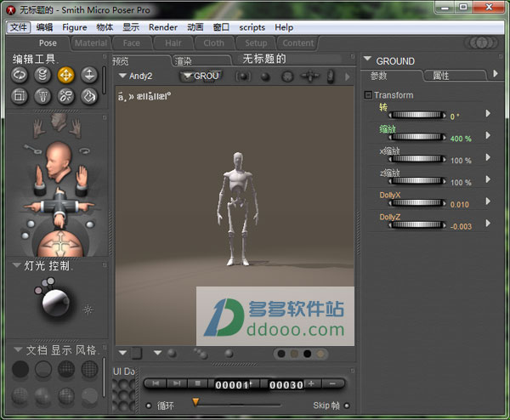Open the Andy2 figure dropdown

(136, 76)
